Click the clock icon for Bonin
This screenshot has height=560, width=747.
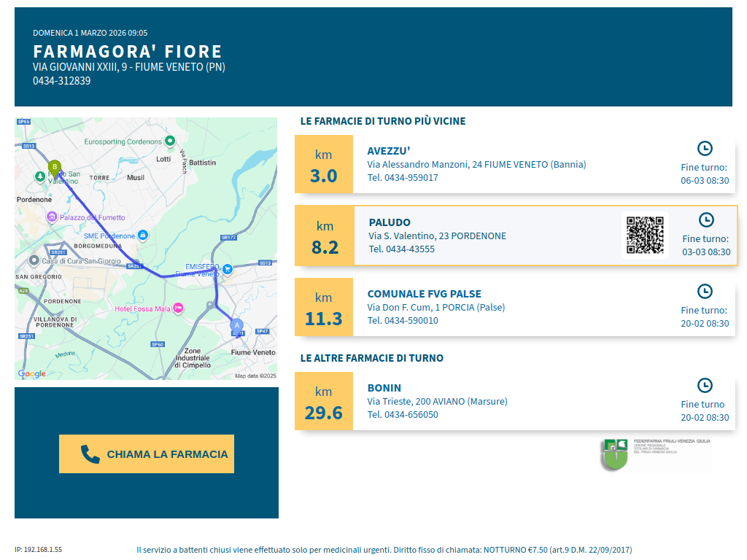(x=705, y=385)
